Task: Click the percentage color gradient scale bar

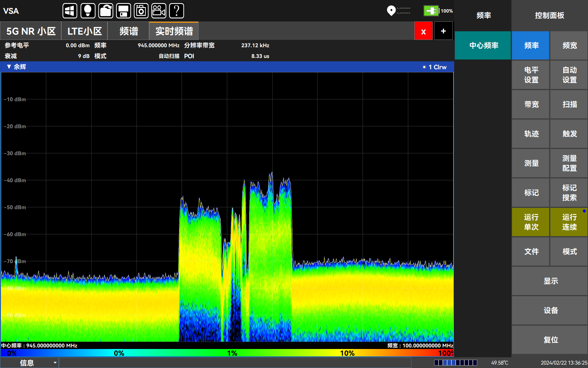Action: pos(227,353)
